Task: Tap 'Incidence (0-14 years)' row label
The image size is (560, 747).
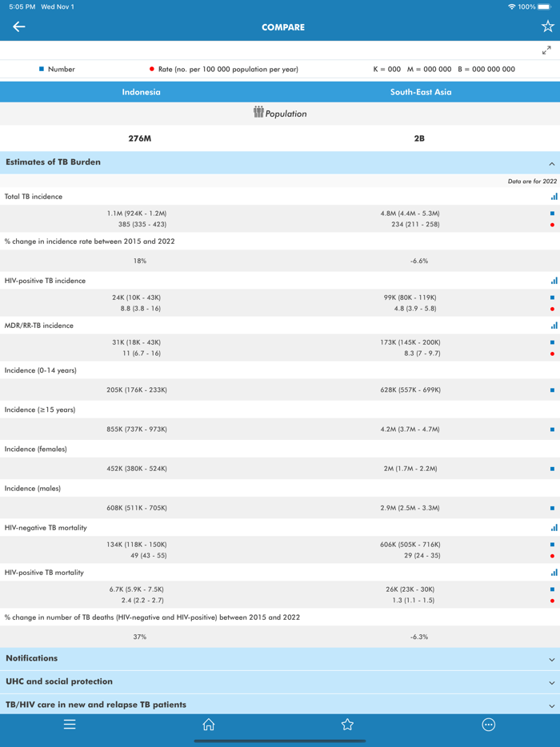Action: coord(41,370)
